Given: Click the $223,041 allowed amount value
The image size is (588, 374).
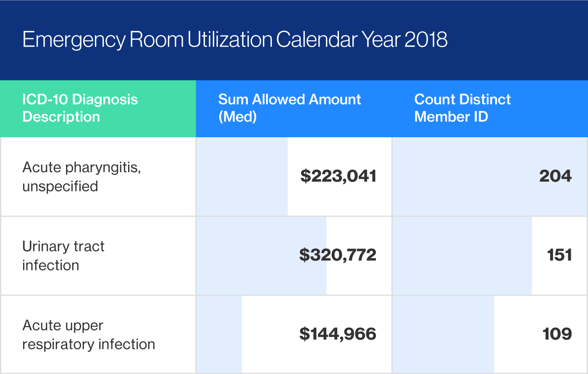Looking at the screenshot, I should tap(339, 176).
